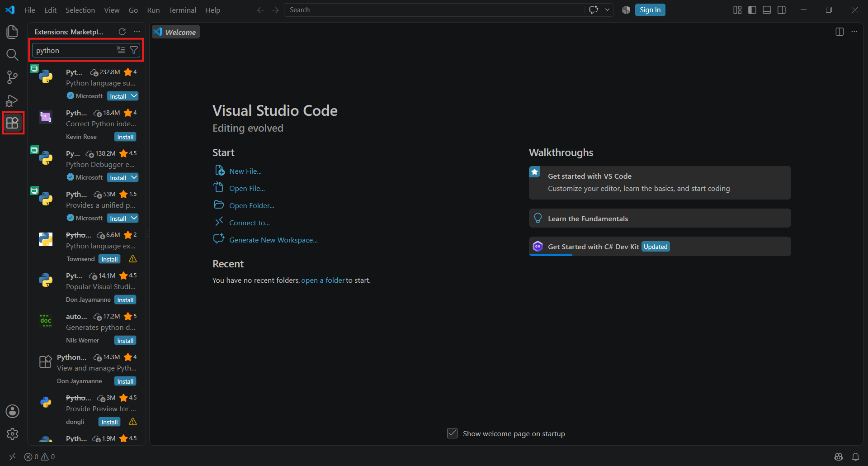Open notifications bell in status bar

click(855, 457)
